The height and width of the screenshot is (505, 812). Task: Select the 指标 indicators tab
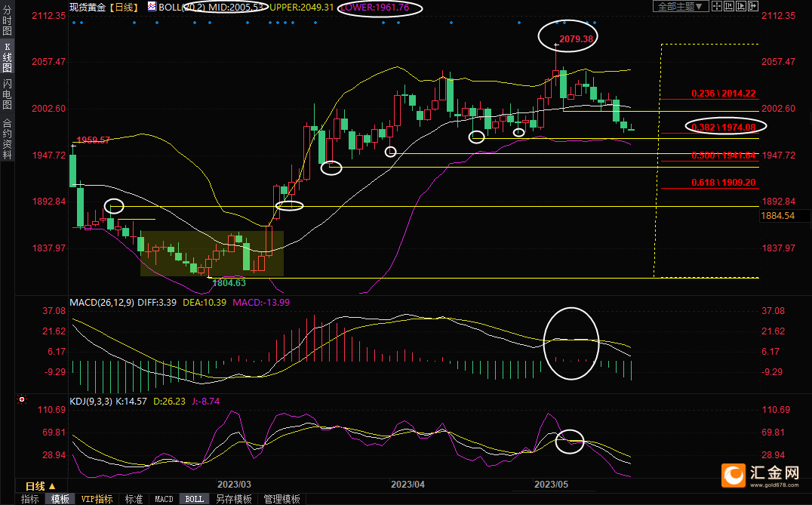point(30,499)
